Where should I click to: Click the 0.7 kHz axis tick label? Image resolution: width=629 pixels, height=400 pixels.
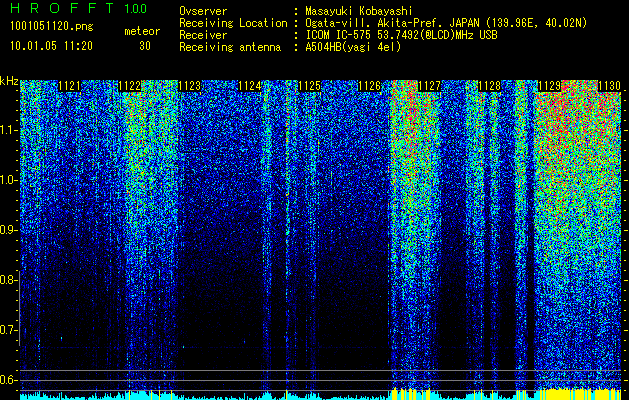tap(8, 330)
